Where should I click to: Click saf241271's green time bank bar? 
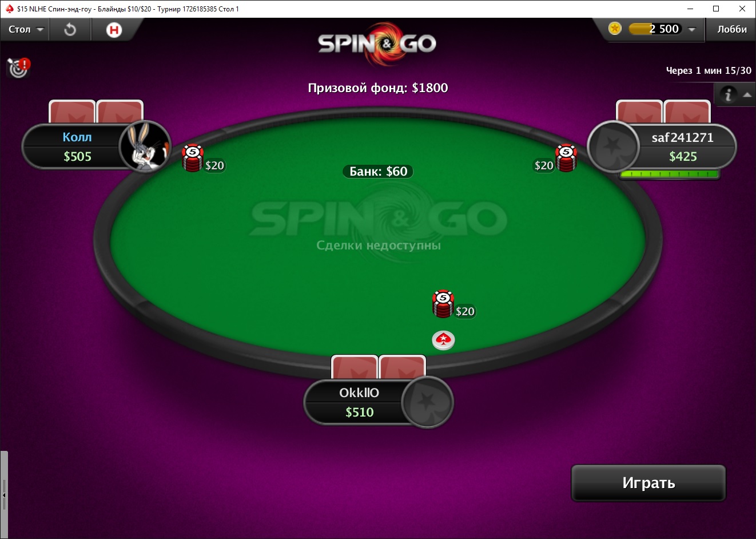[x=669, y=174]
